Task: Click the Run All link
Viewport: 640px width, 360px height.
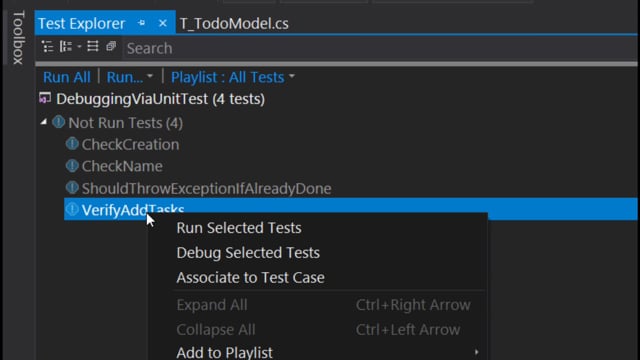Action: click(x=67, y=77)
